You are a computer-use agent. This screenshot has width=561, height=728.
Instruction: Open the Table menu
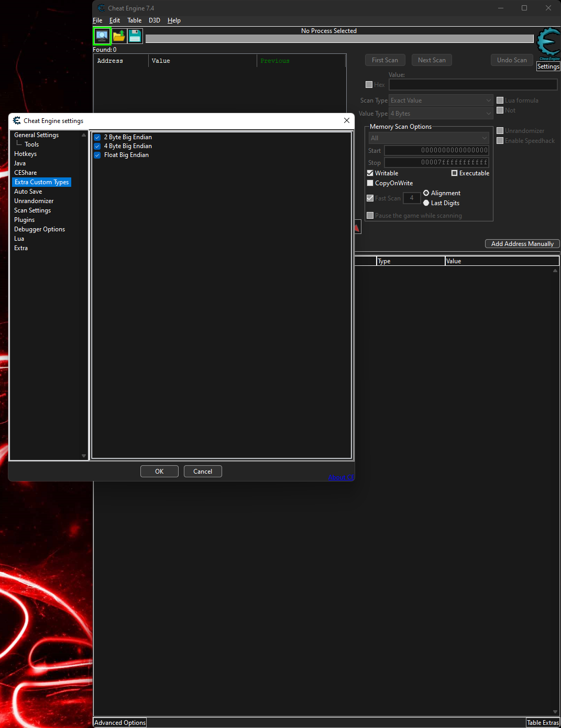tap(135, 20)
